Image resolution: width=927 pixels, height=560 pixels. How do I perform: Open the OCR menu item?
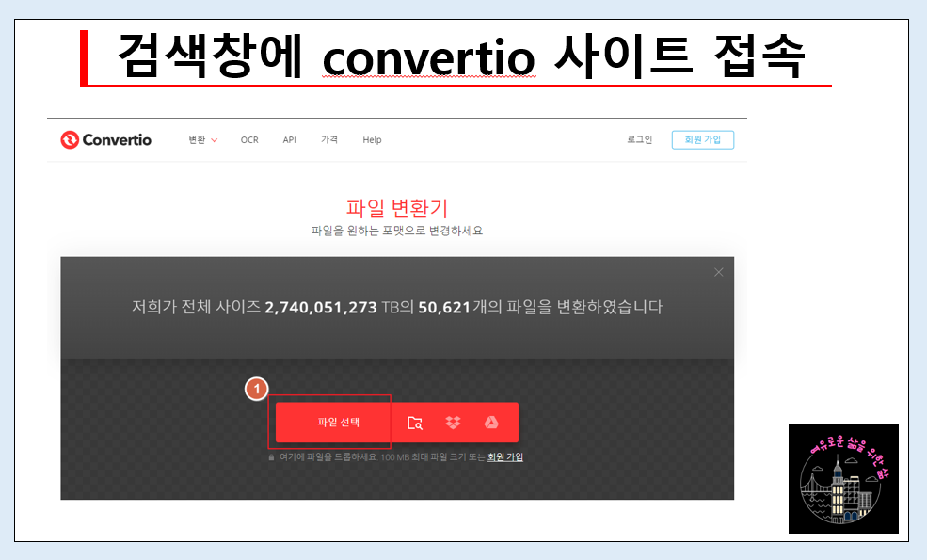(x=249, y=140)
